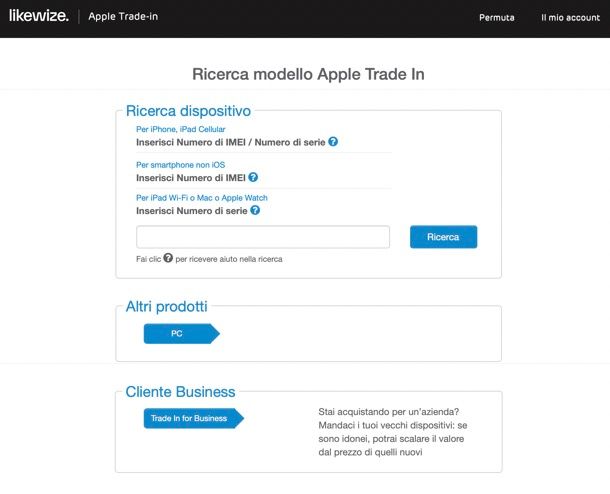The height and width of the screenshot is (494, 610).
Task: Click 'Inserisci Numero di IMEI / Numero di serie' label
Action: pos(231,142)
